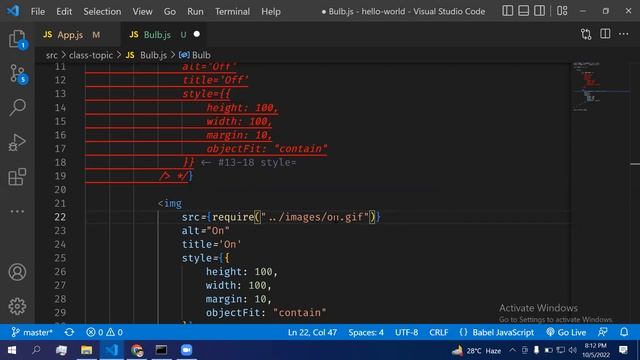640x360 pixels.
Task: Open editor More Actions menu
Action: [624, 34]
